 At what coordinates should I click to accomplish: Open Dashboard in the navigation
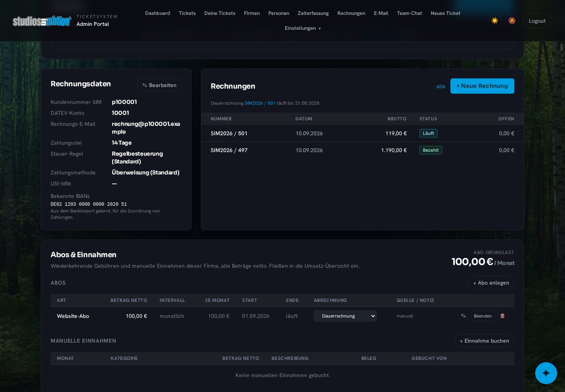[x=157, y=13]
